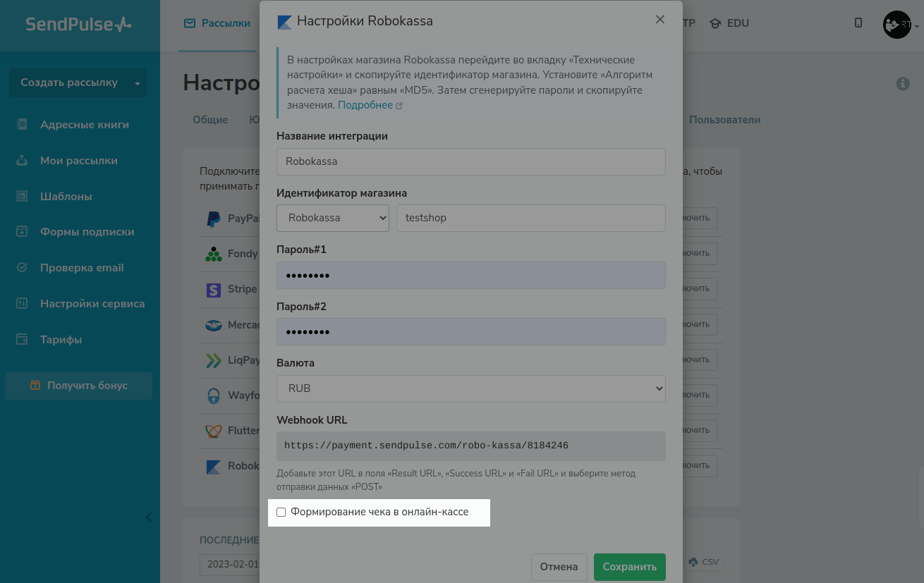Viewport: 924px width, 583px height.
Task: Click the Настройки сервиса sliders icon
Action: 22,303
